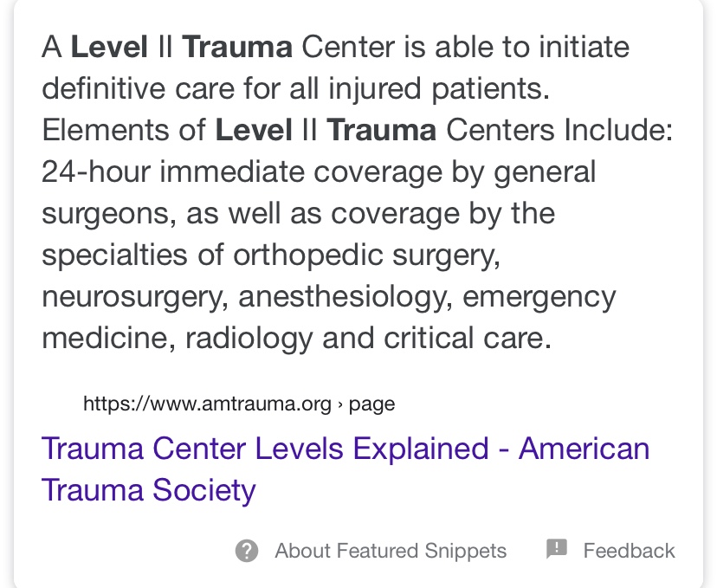Click the breadcrumb chevron separator
Screen dimensions: 717x588
click(339, 404)
